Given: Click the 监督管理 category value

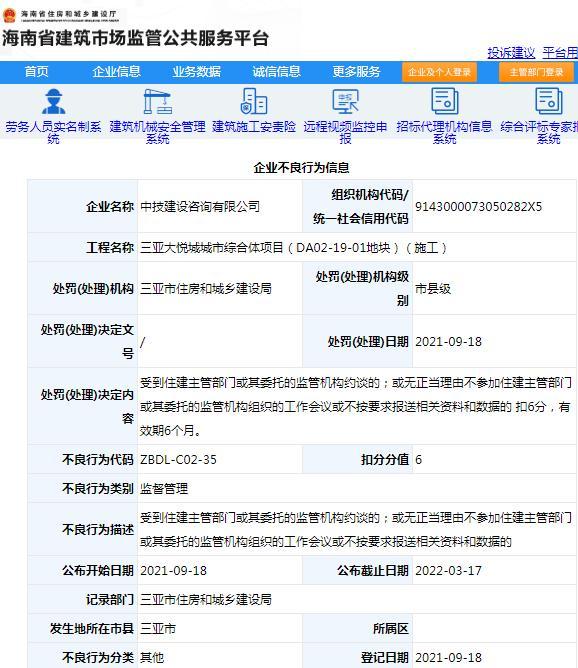Looking at the screenshot, I should 164,488.
